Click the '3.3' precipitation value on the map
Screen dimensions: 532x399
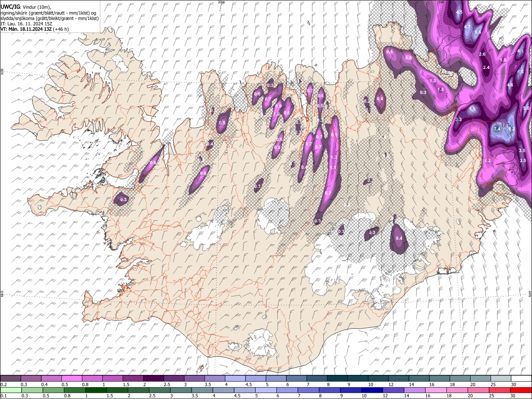(459, 119)
